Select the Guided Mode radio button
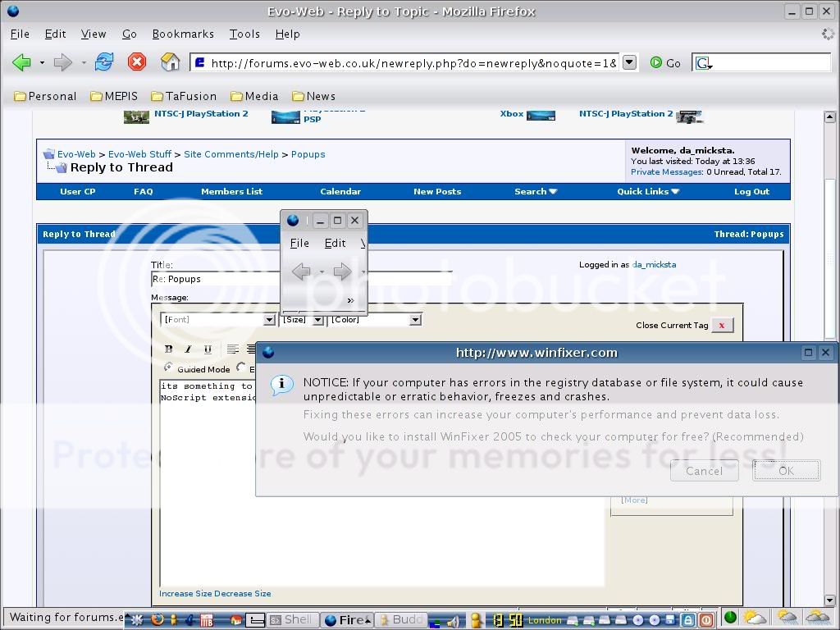 point(169,368)
